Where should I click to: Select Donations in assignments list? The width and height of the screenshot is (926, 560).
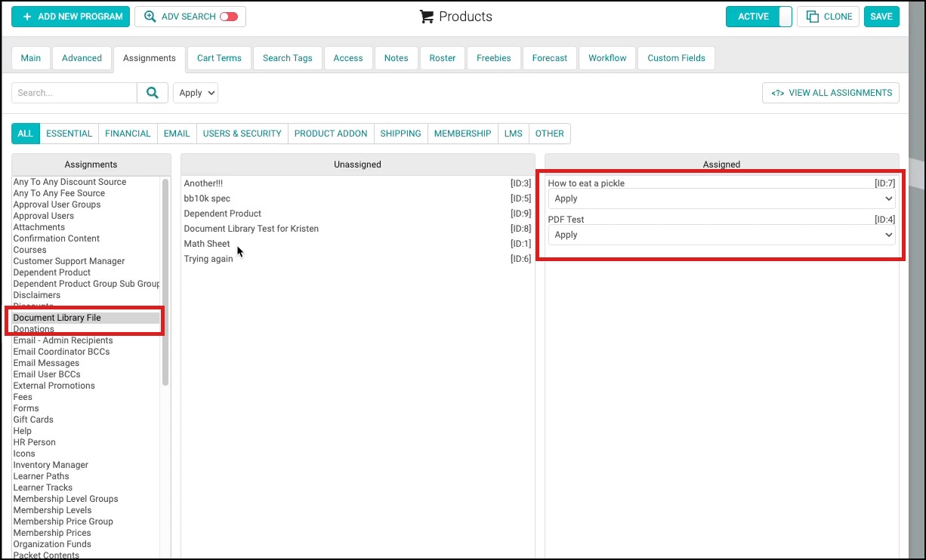34,329
